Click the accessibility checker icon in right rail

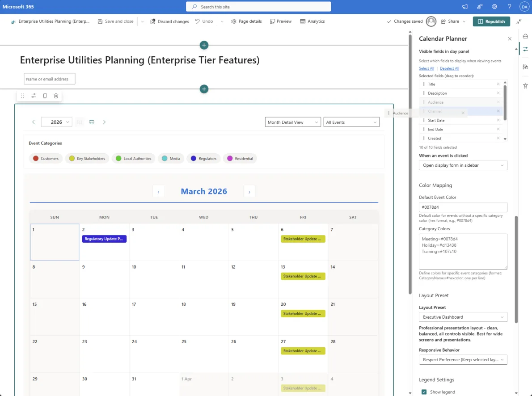click(525, 85)
